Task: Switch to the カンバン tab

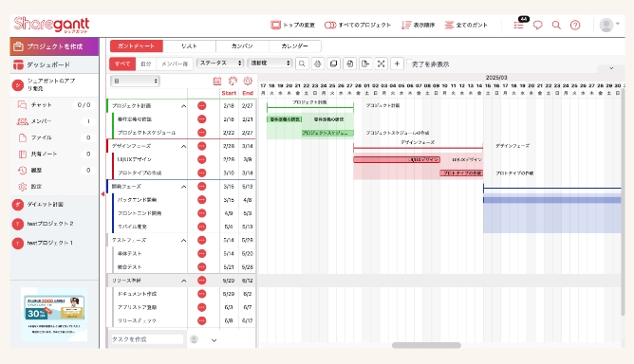Action: [x=242, y=46]
